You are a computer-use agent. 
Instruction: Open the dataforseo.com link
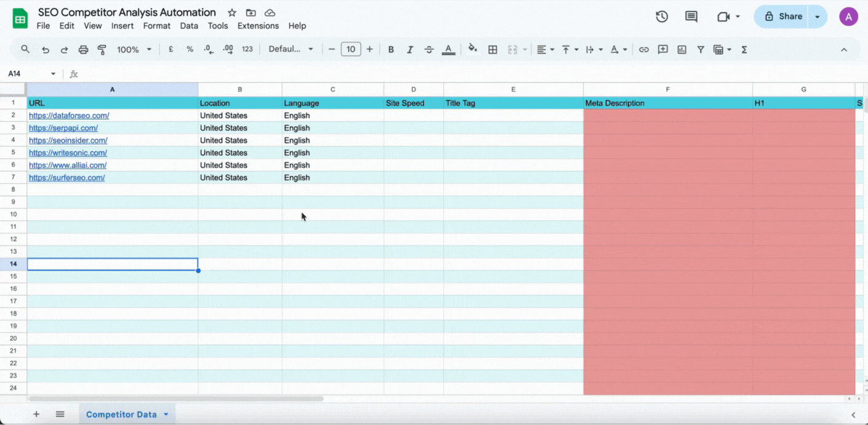(69, 116)
